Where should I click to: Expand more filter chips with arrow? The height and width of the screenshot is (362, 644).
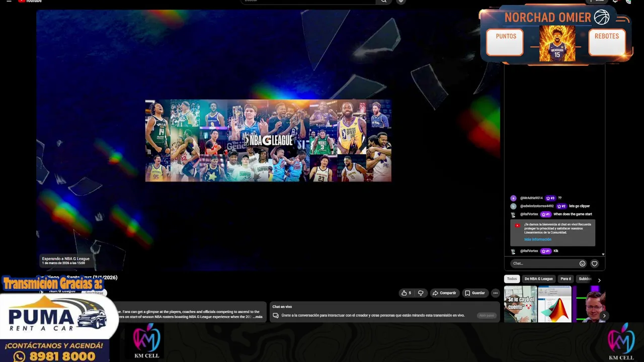[x=599, y=280]
